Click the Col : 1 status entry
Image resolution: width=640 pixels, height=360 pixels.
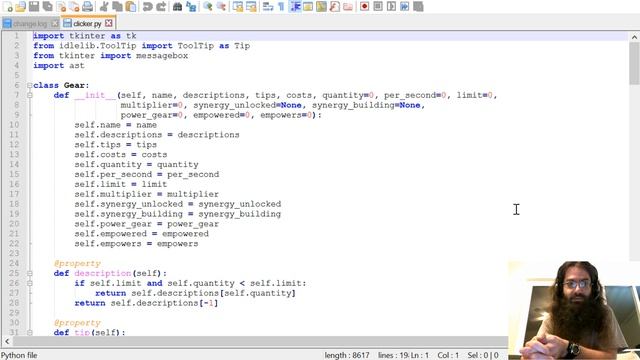click(x=448, y=355)
